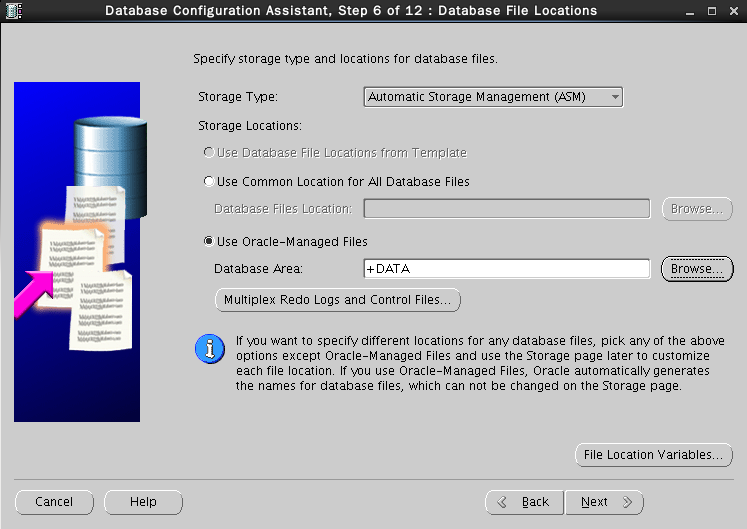Viewport: 747px width, 529px height.
Task: Open File Location Variables dialog
Action: pyautogui.click(x=654, y=455)
